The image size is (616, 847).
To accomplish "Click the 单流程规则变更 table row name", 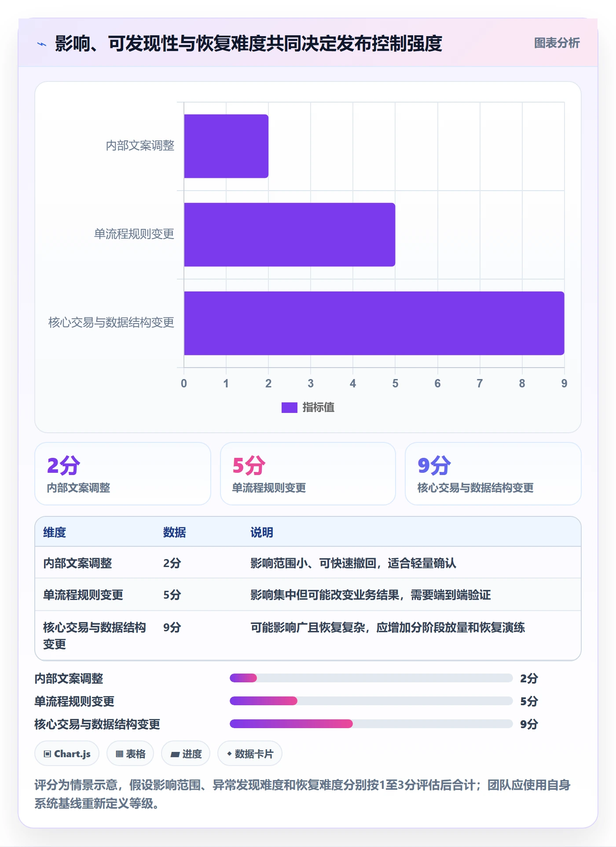I will click(83, 595).
